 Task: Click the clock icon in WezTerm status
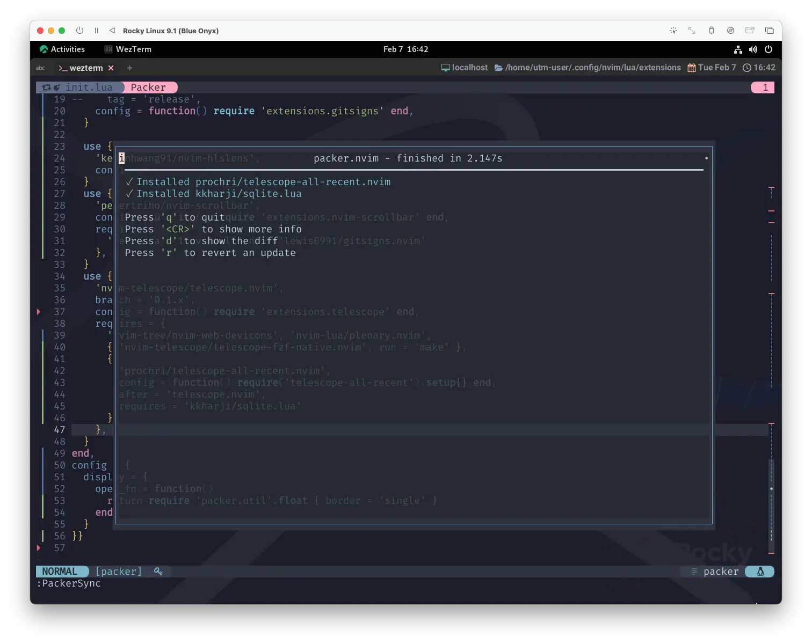coord(747,68)
